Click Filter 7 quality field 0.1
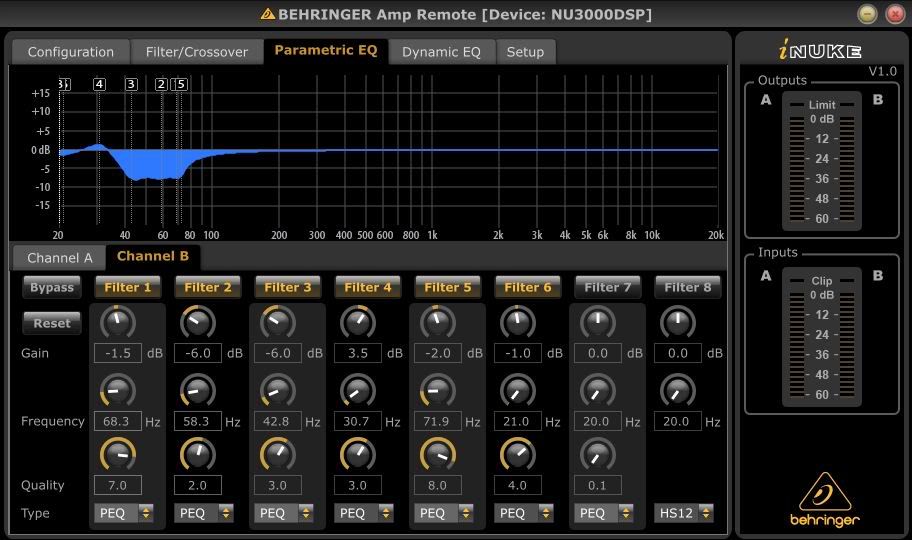 click(x=597, y=485)
